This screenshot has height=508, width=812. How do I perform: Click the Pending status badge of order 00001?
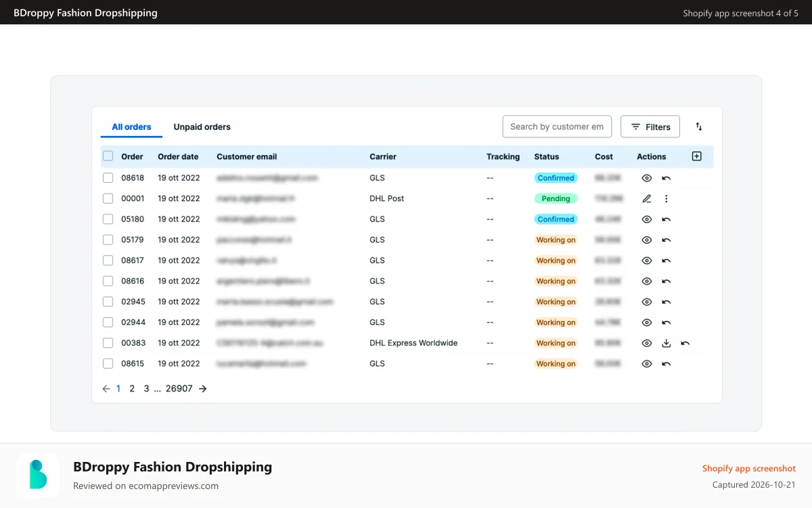(x=556, y=198)
